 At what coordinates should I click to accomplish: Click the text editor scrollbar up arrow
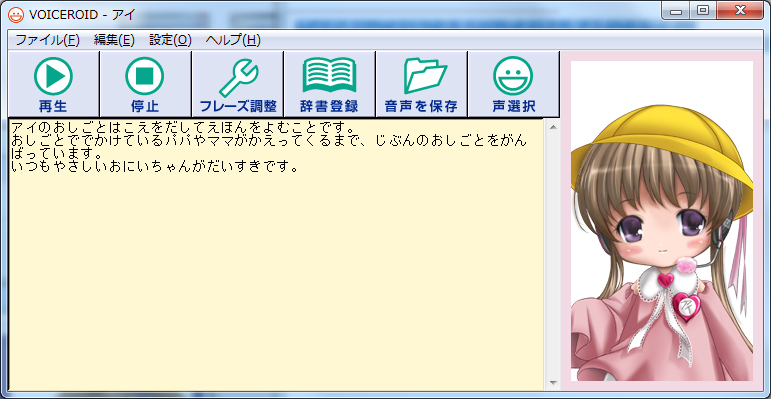tap(553, 127)
